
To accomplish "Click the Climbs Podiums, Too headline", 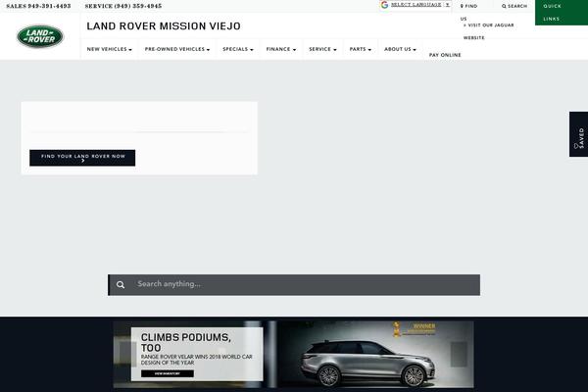I will point(185,342).
